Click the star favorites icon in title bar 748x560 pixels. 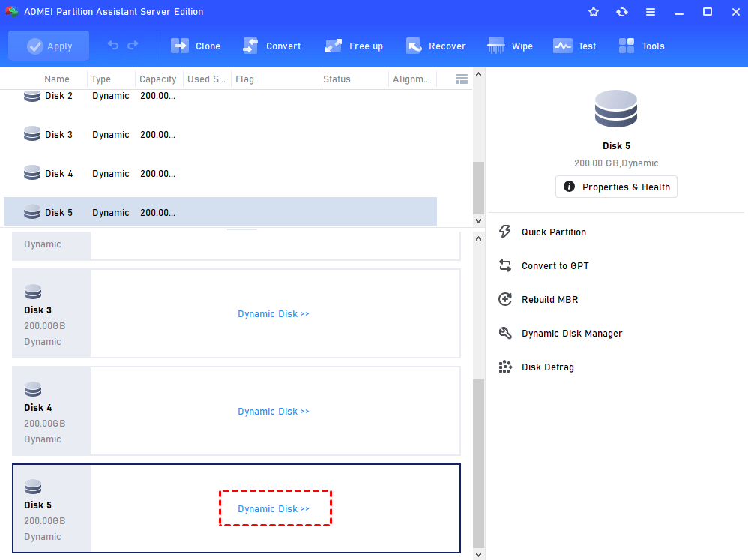point(594,12)
